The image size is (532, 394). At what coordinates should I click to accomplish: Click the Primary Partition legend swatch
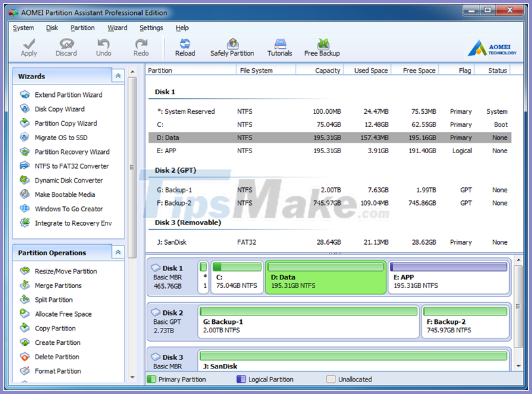(x=153, y=380)
